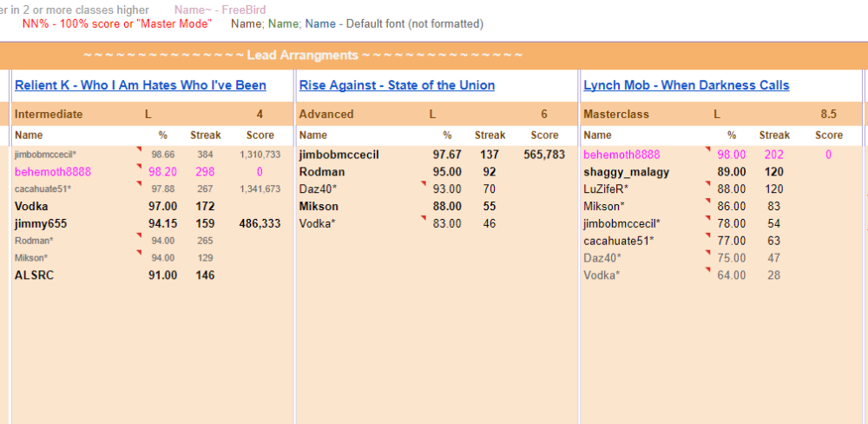Click the Name~ - FreeBird legend text
The width and height of the screenshot is (868, 424).
click(x=220, y=10)
